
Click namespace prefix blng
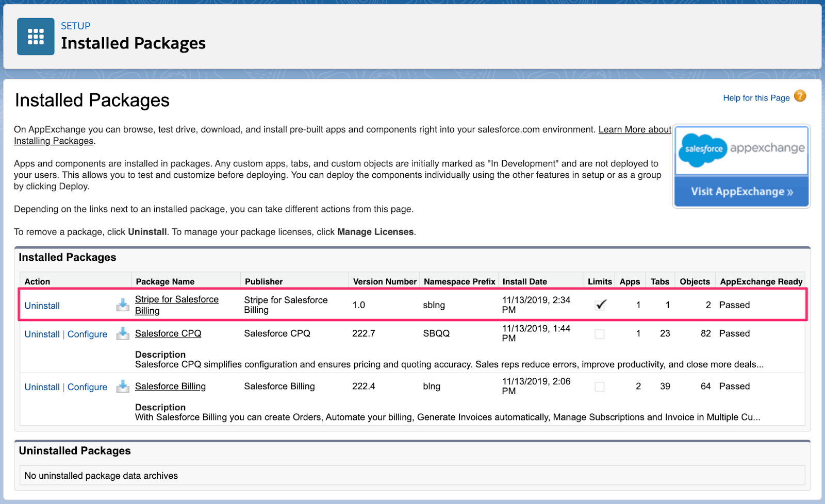tap(432, 386)
